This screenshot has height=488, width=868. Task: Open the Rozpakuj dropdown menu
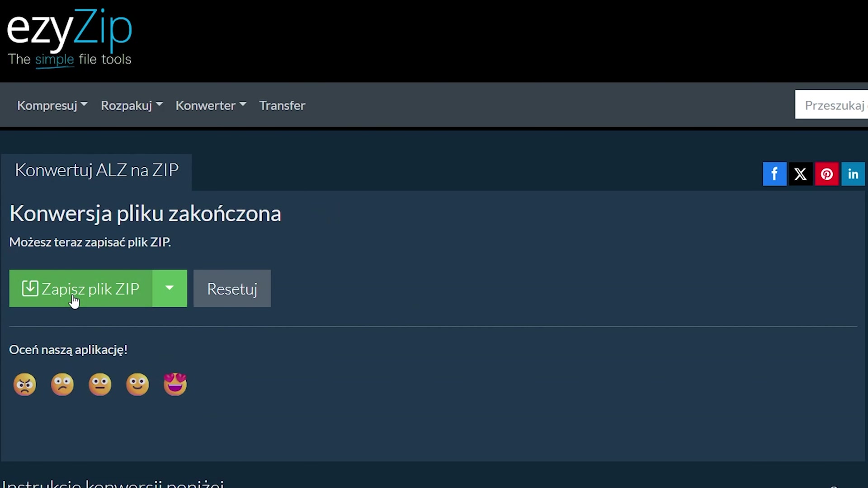coord(132,105)
